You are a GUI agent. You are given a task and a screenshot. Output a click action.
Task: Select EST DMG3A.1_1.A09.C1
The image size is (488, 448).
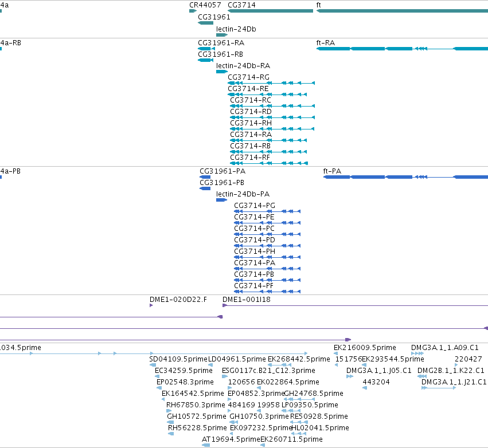pos(417,353)
